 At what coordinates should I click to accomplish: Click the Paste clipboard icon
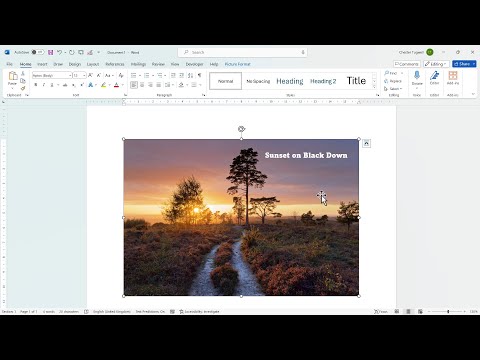point(13,76)
